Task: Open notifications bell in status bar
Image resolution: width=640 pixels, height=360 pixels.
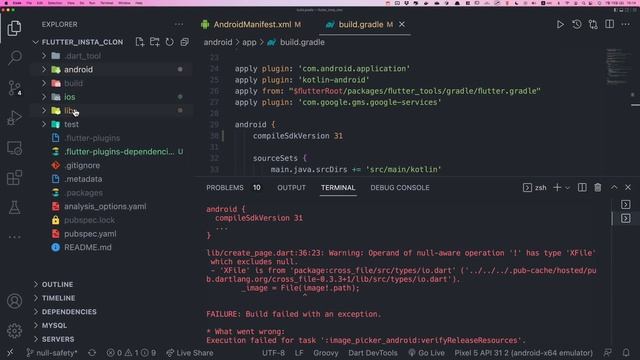Action: pyautogui.click(x=626, y=353)
